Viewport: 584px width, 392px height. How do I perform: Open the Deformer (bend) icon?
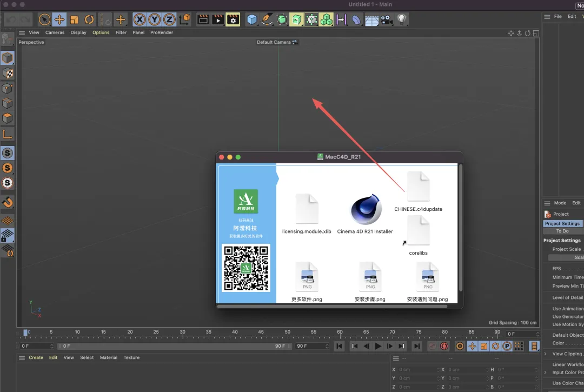click(x=356, y=19)
